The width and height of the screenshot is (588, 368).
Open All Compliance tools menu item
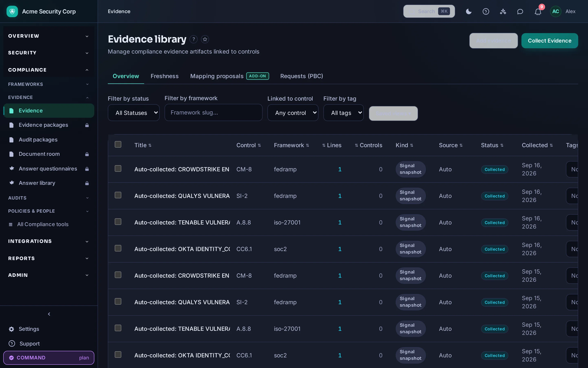tap(49, 224)
